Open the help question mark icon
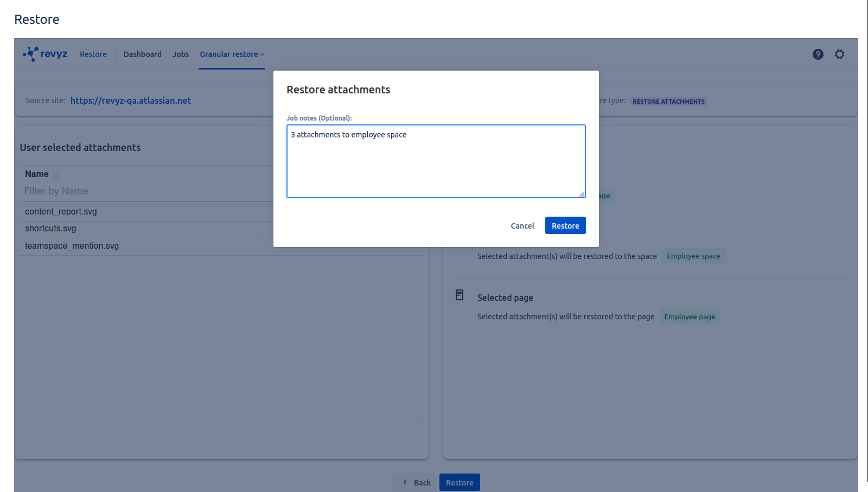The image size is (868, 492). (x=818, y=54)
